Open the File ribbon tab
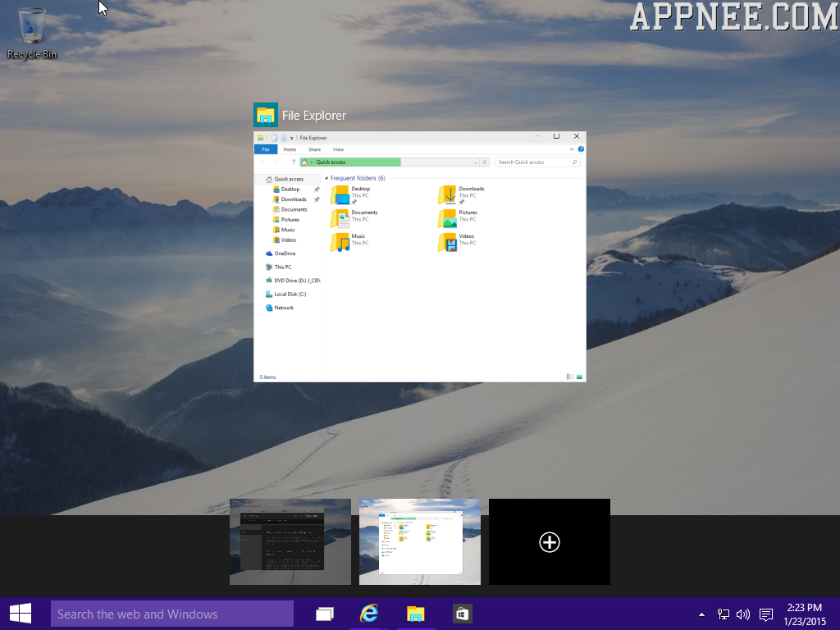Image resolution: width=840 pixels, height=630 pixels. (x=266, y=149)
